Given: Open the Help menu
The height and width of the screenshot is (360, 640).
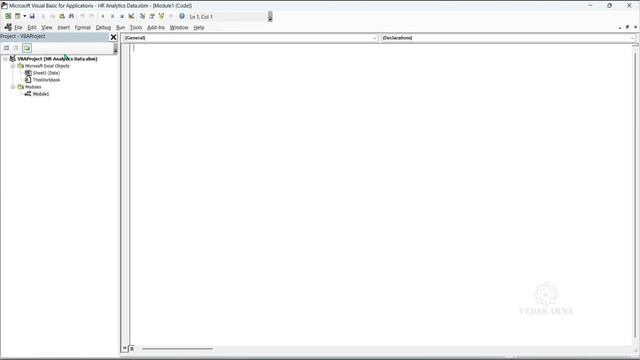Looking at the screenshot, I should coord(199,27).
